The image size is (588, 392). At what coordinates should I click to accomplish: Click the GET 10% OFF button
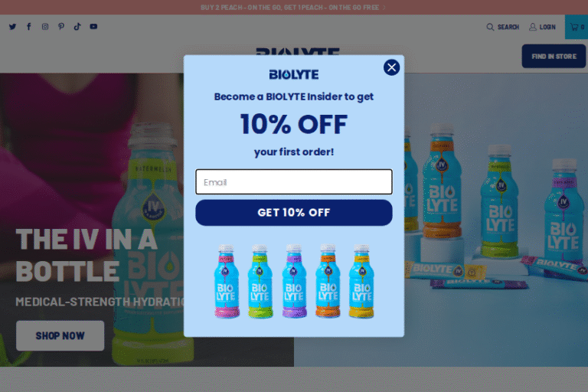294,213
